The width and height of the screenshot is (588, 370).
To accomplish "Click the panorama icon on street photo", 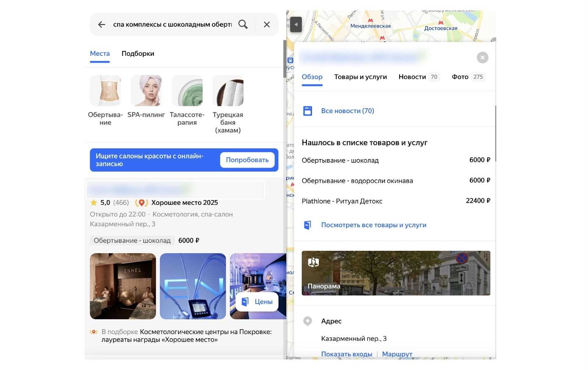I will pyautogui.click(x=313, y=262).
